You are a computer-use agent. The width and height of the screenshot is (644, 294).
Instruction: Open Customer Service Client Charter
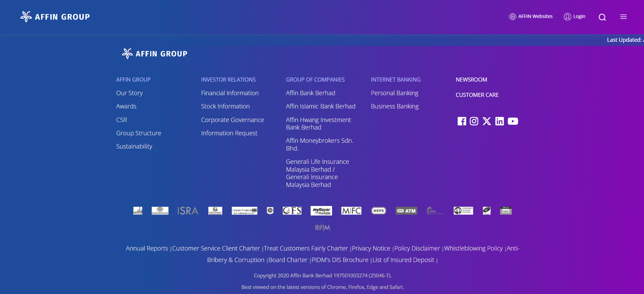pos(216,248)
